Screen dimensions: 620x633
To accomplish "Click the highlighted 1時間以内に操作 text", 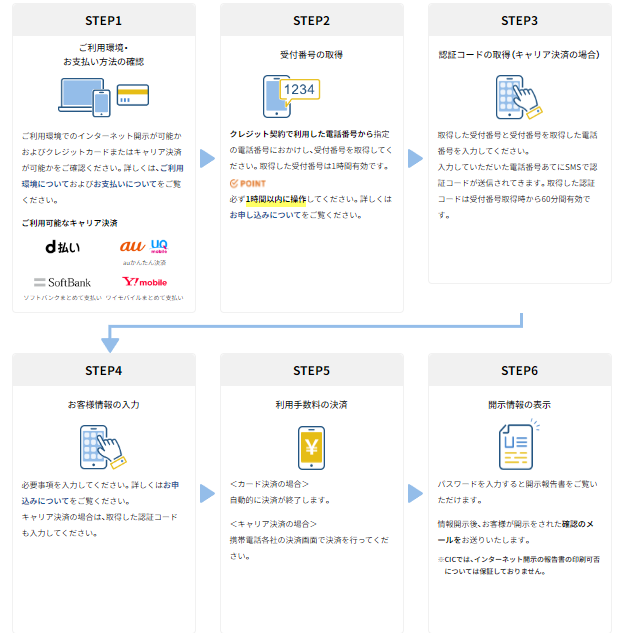I will point(276,199).
